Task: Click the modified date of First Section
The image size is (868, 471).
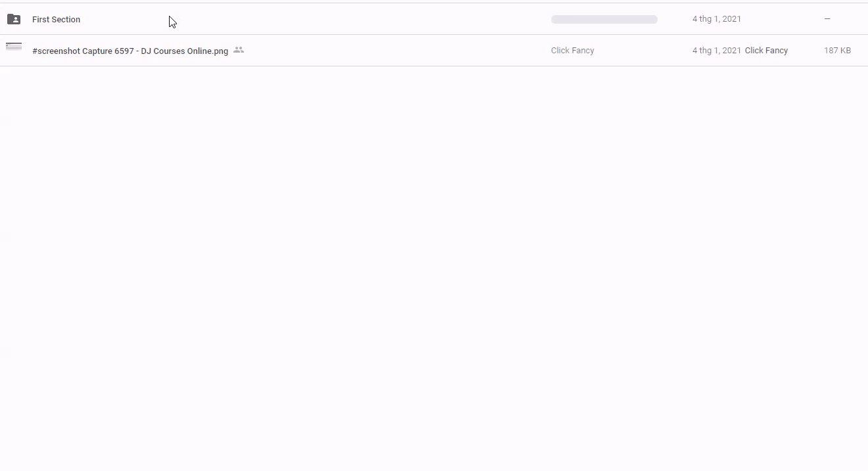Action: [x=716, y=19]
